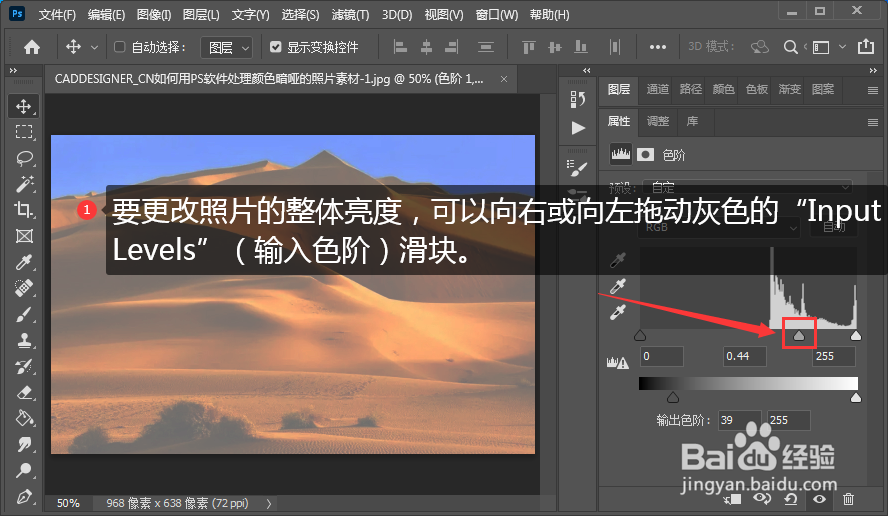The height and width of the screenshot is (516, 888).
Task: Select the Frame tool
Action: click(24, 236)
